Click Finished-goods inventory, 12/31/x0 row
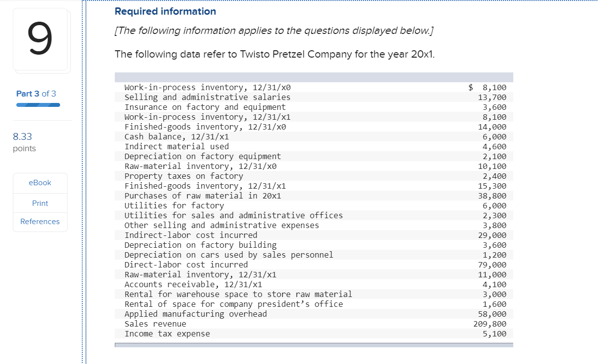 coord(314,127)
